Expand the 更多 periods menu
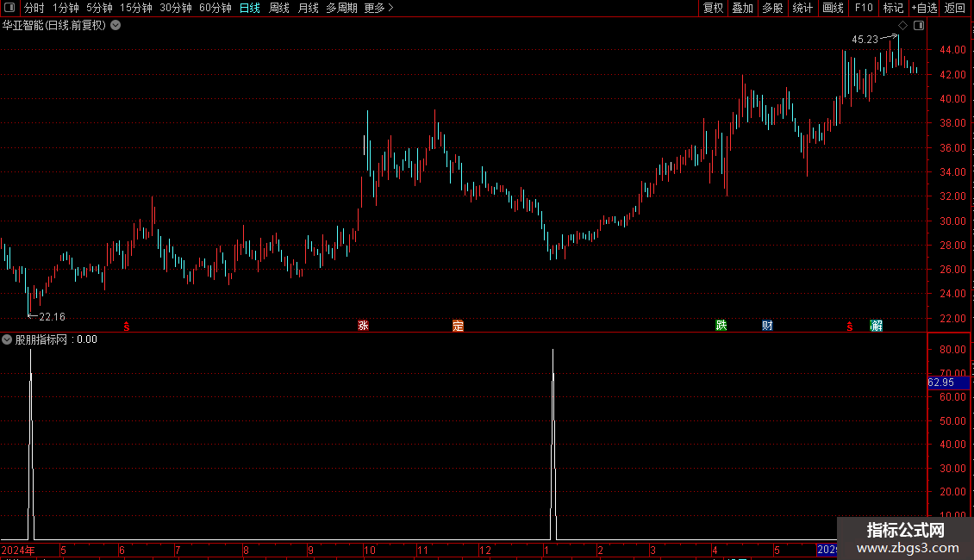 pos(379,8)
